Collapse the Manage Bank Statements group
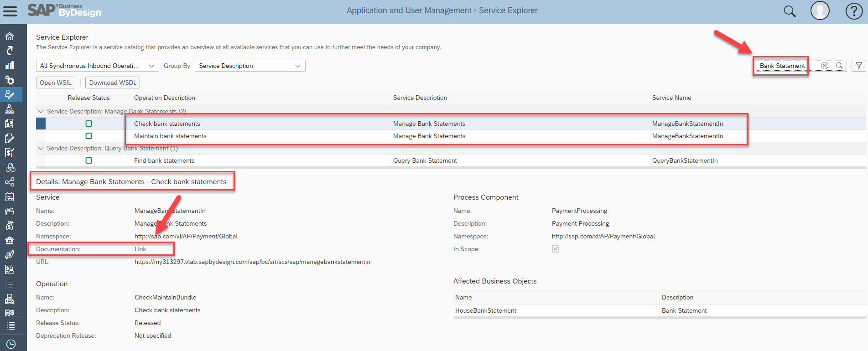Viewport: 868px width, 351px height. click(41, 111)
